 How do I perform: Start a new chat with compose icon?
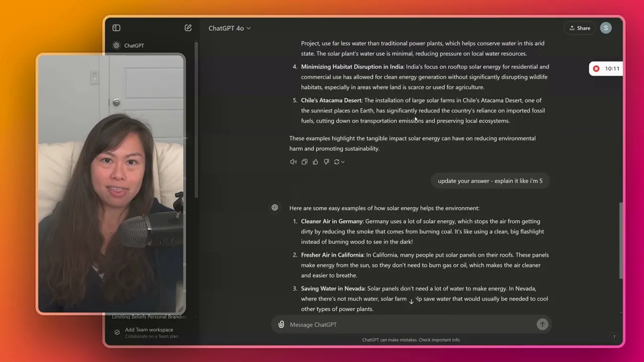188,28
